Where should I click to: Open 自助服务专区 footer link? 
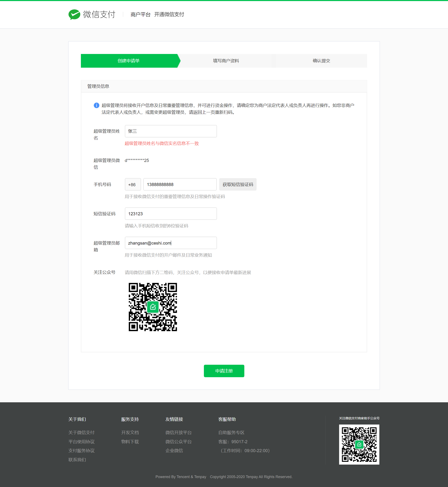(x=231, y=432)
